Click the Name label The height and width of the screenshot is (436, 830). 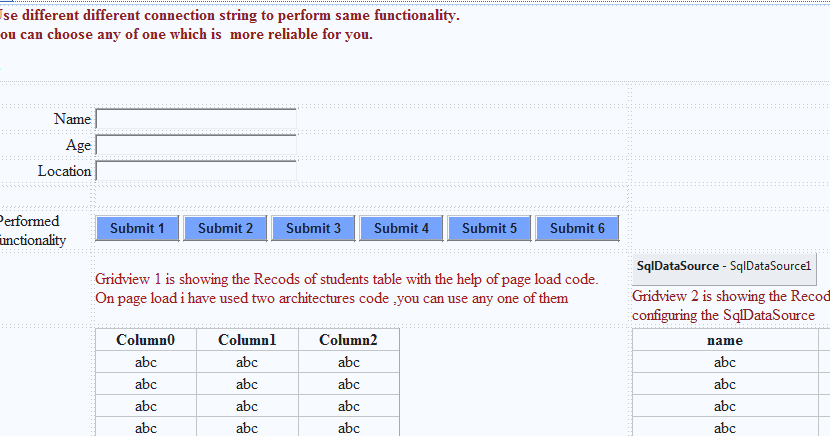click(73, 119)
